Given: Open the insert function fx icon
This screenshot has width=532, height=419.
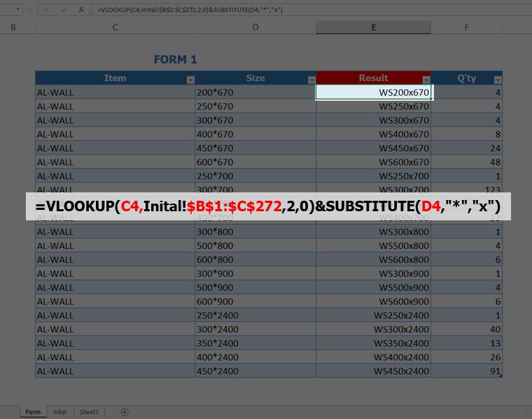Looking at the screenshot, I should click(x=81, y=10).
